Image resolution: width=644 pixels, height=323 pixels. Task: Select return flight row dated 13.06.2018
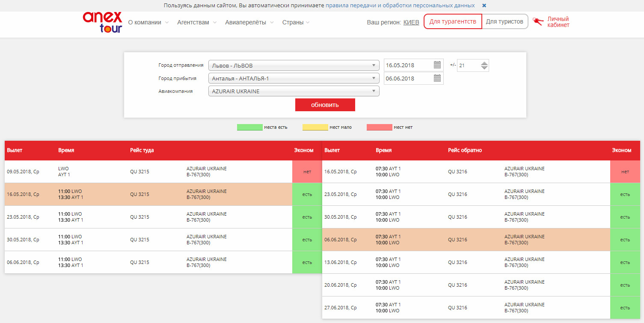(x=481, y=262)
